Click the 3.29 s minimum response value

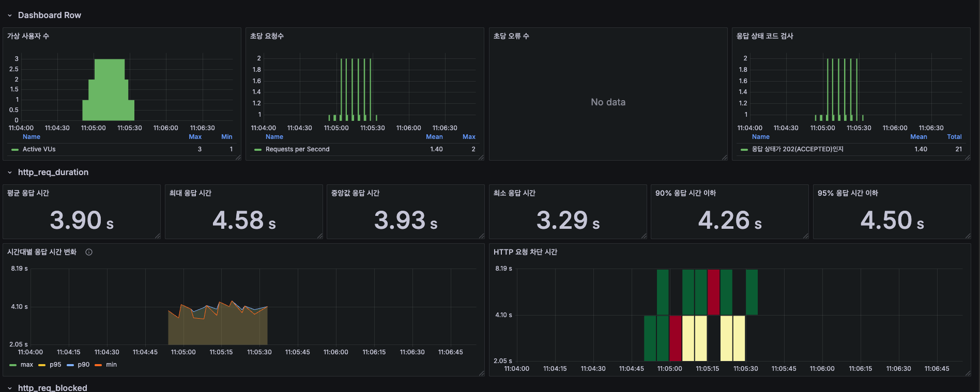click(568, 221)
